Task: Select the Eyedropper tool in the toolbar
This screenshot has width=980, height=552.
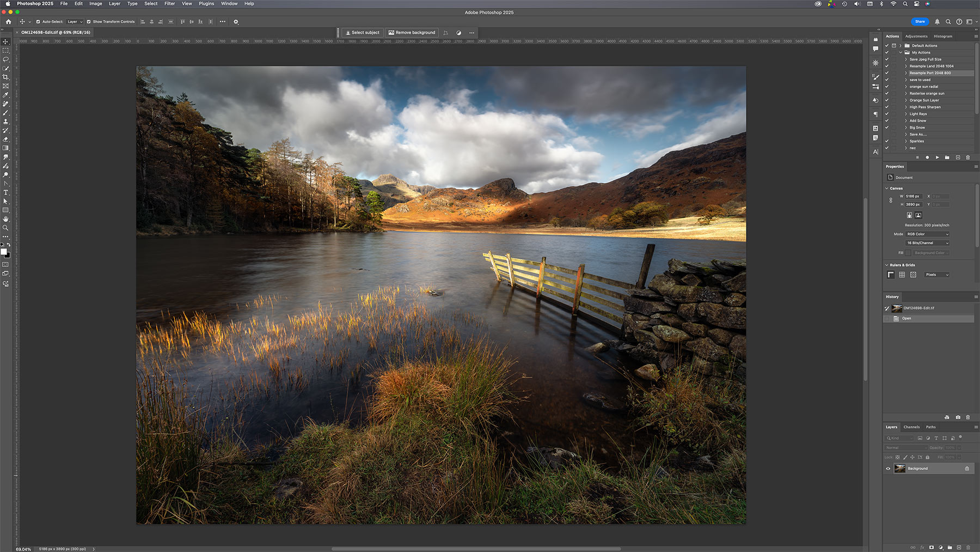Action: pyautogui.click(x=6, y=95)
